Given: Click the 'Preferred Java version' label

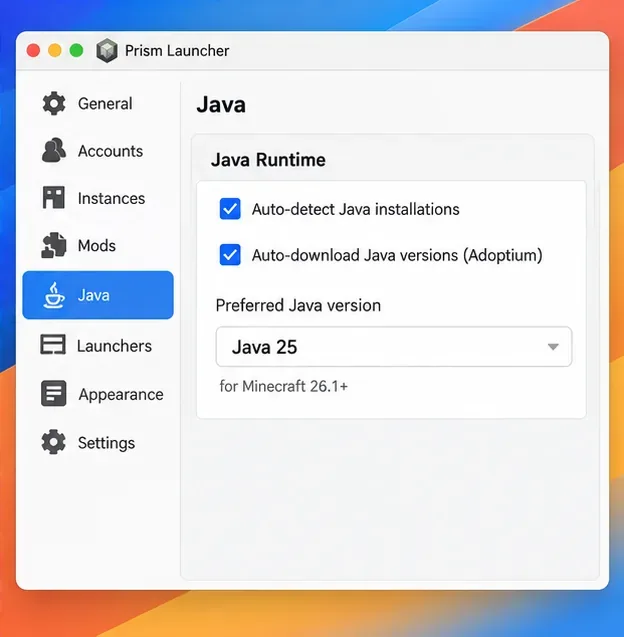Looking at the screenshot, I should pos(298,305).
